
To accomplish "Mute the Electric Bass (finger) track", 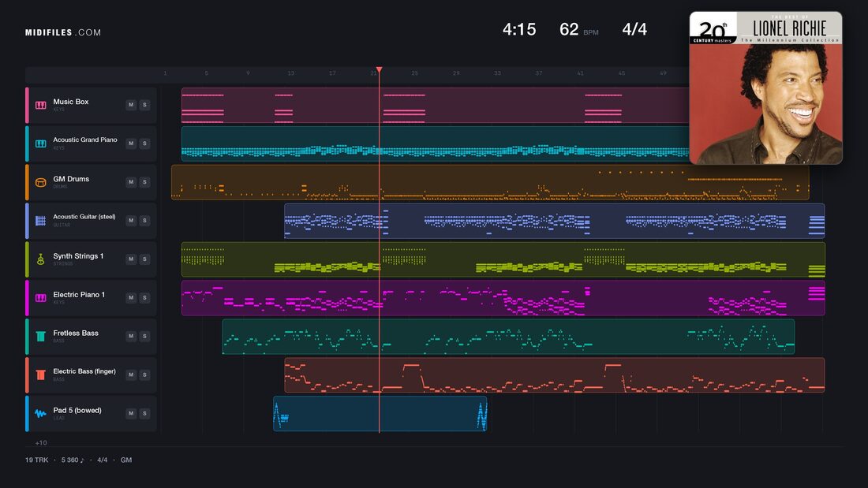I will pyautogui.click(x=131, y=374).
